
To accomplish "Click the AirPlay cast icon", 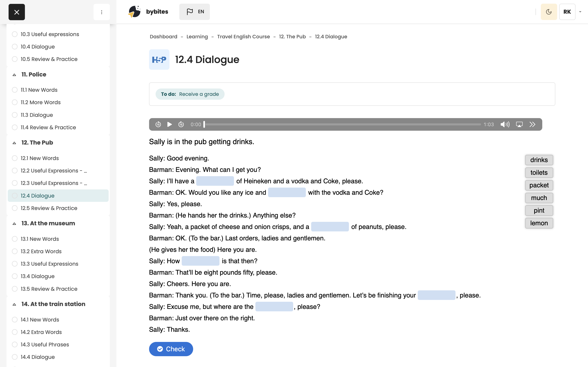I will (519, 125).
